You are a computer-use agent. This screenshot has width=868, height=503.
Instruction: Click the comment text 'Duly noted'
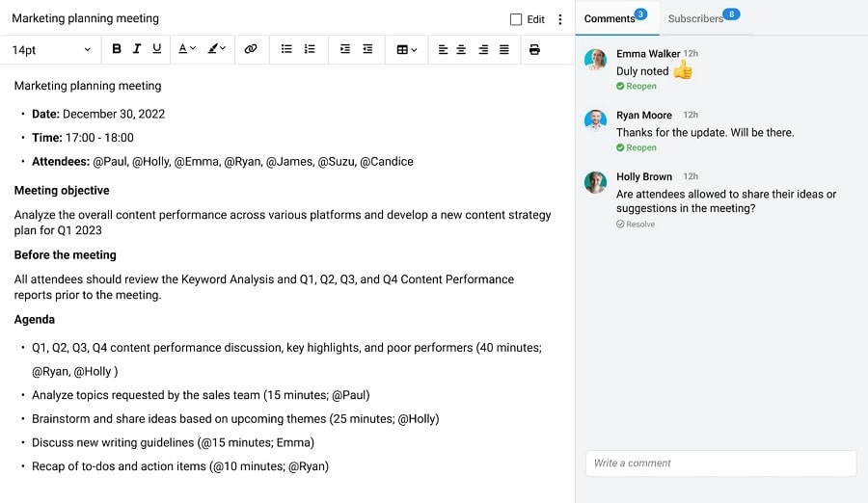click(642, 71)
